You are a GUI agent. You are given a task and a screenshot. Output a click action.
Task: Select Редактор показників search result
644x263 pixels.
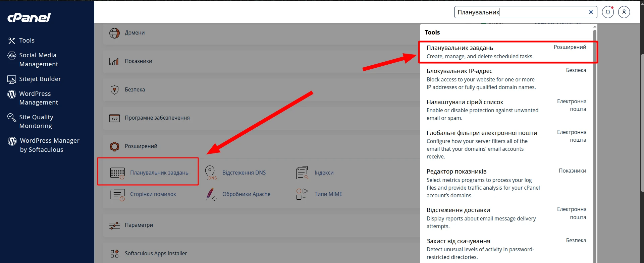(506, 183)
